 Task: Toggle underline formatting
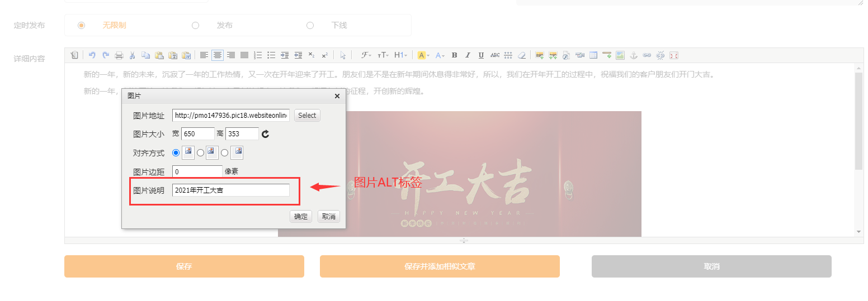tap(481, 55)
